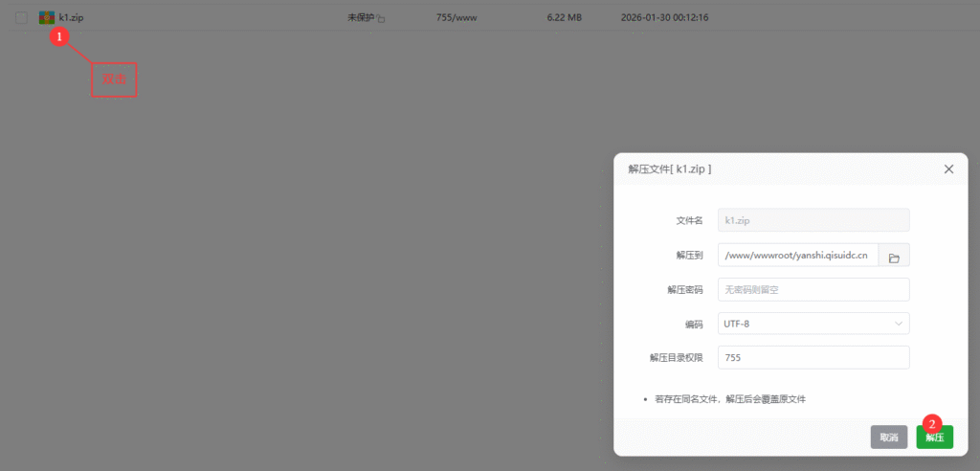Click the 2026-01-30 00:12:16 modified time
Screen dimensions: 980x471
(x=664, y=18)
